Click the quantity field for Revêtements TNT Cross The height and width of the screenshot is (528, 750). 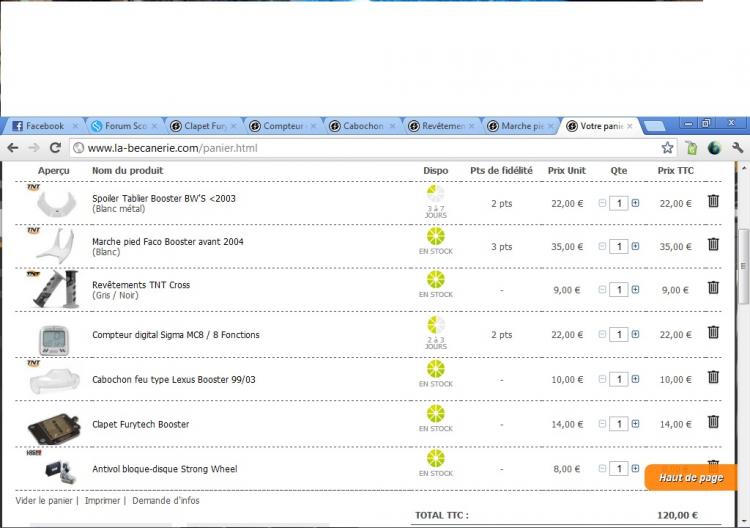619,290
